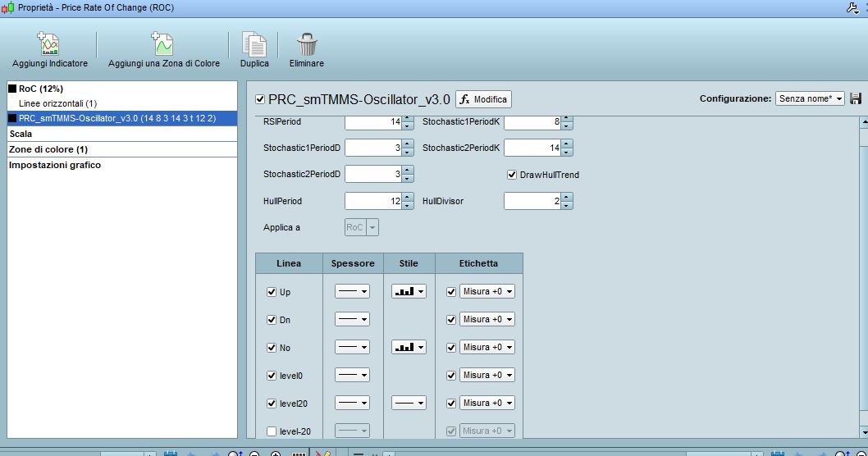Open the Configurazione dropdown
Screen dimensions: 868x456
tap(810, 98)
